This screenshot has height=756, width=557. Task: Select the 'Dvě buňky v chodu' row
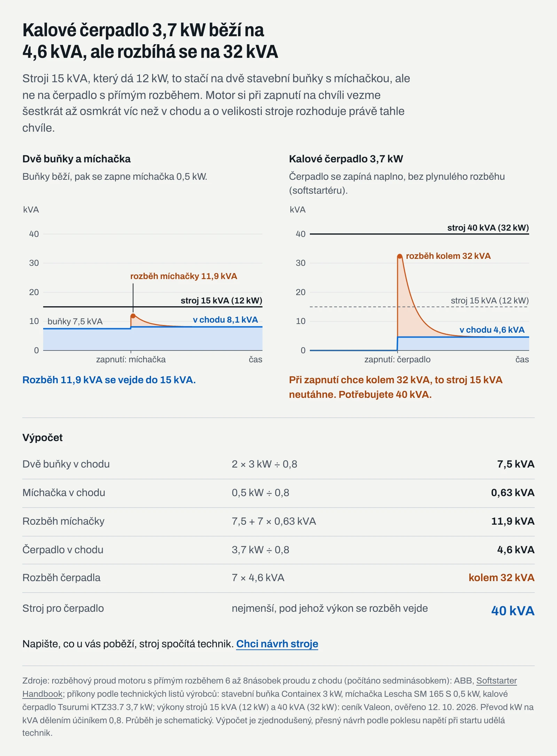[x=278, y=464]
